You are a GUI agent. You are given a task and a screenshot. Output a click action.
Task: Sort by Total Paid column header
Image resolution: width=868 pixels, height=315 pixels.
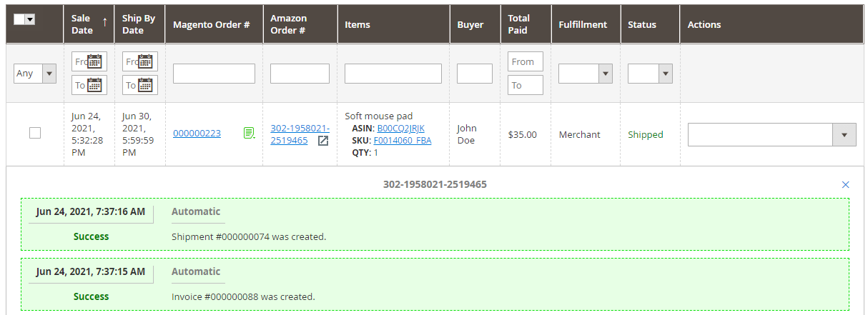coord(518,24)
